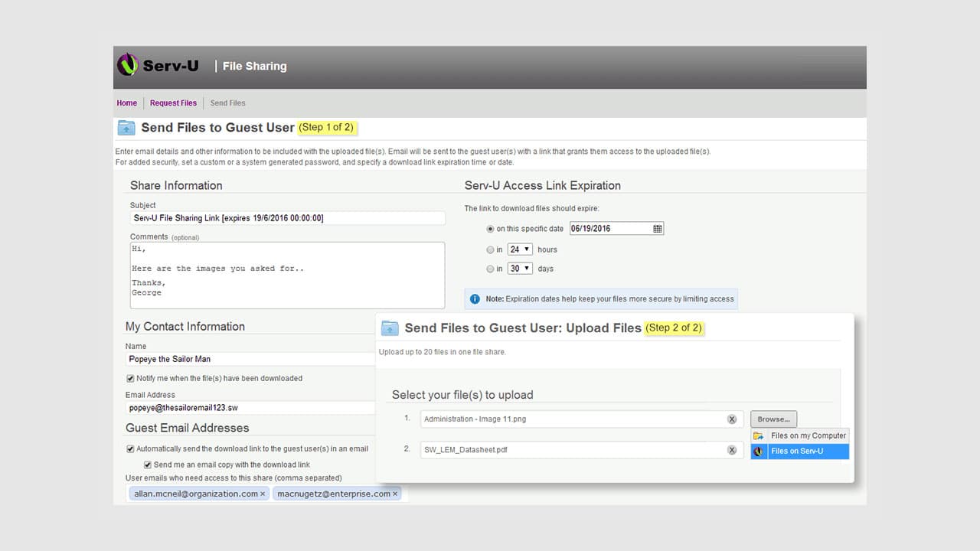Click the 'Share Information' heading
The height and width of the screenshot is (551, 980).
176,185
